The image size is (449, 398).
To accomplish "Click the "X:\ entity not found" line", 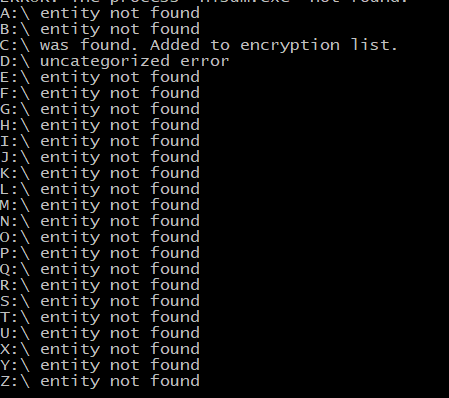I will pos(100,349).
